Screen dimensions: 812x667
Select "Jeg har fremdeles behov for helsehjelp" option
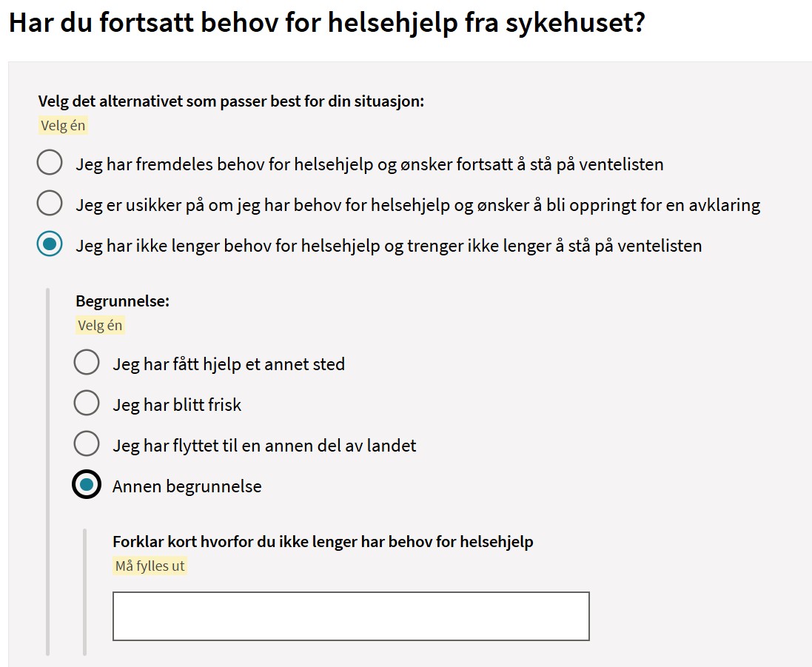pos(49,162)
